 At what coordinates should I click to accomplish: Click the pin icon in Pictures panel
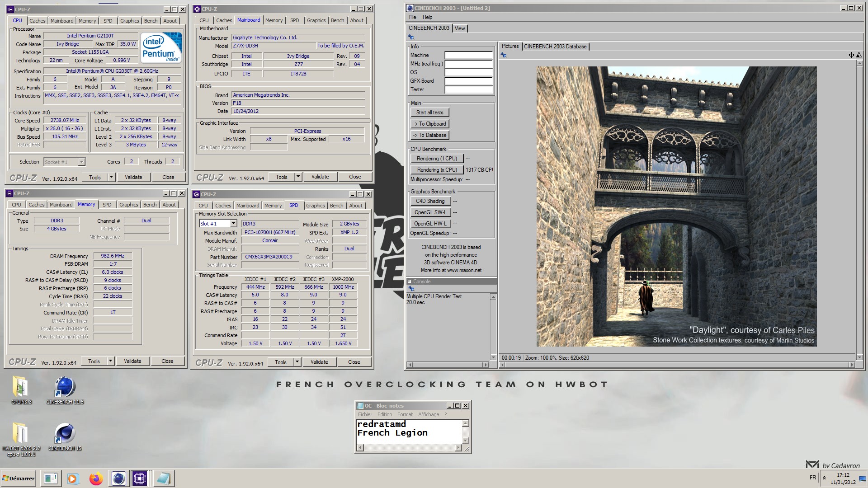[x=504, y=55]
